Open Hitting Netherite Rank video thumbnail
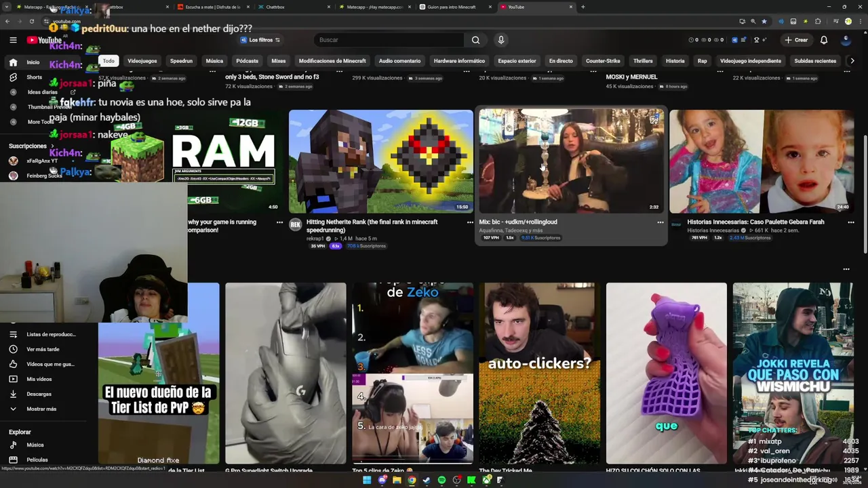 point(381,161)
